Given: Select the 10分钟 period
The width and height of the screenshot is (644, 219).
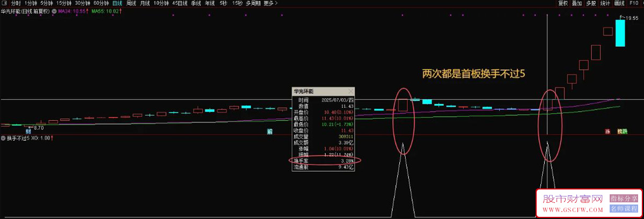Looking at the screenshot, I should (162, 3).
